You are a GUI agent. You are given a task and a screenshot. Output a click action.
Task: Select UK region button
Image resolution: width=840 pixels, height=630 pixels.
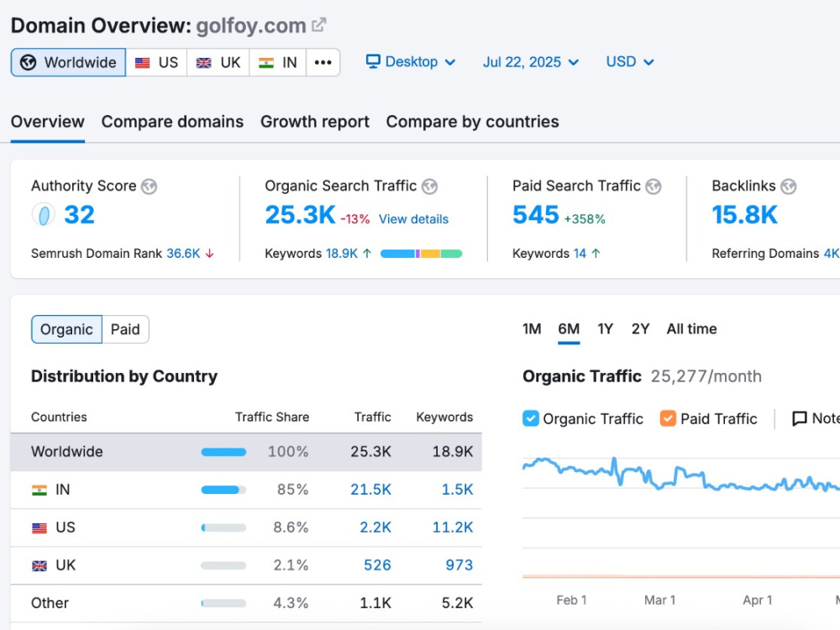[218, 63]
